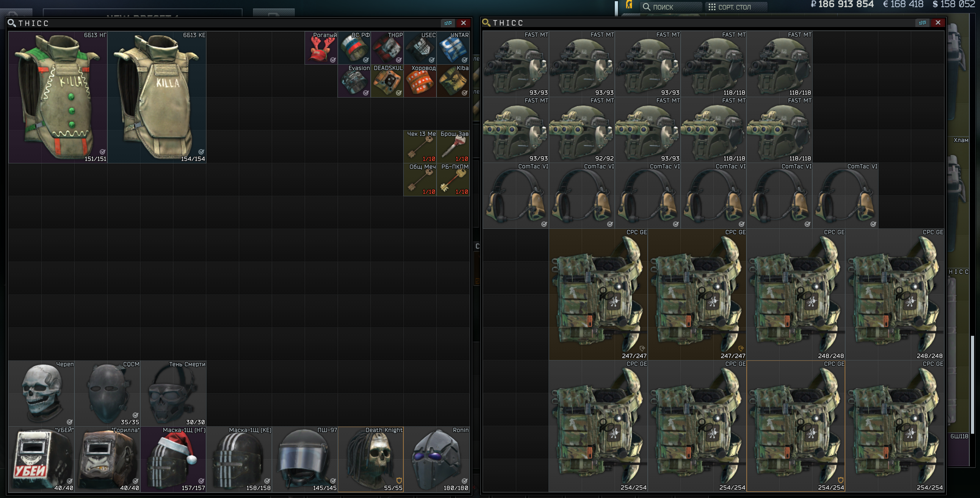This screenshot has height=498, width=980.
Task: Select the Хоровод armband item
Action: coord(420,81)
